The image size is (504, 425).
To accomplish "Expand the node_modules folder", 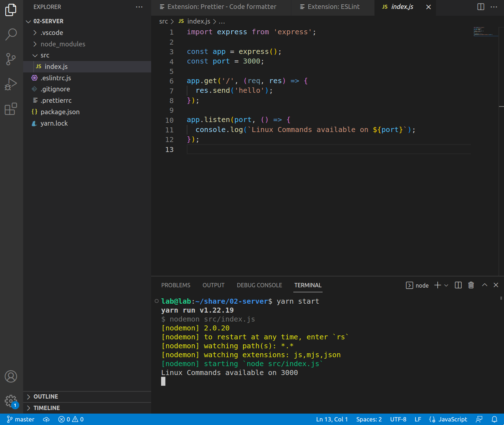I will [x=87, y=44].
